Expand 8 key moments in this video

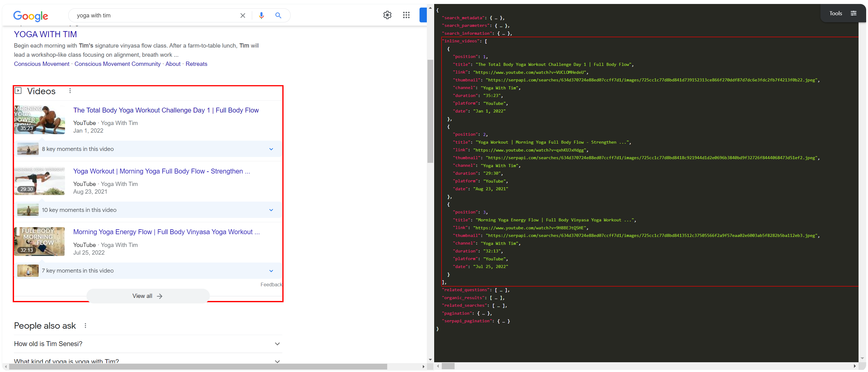click(271, 148)
